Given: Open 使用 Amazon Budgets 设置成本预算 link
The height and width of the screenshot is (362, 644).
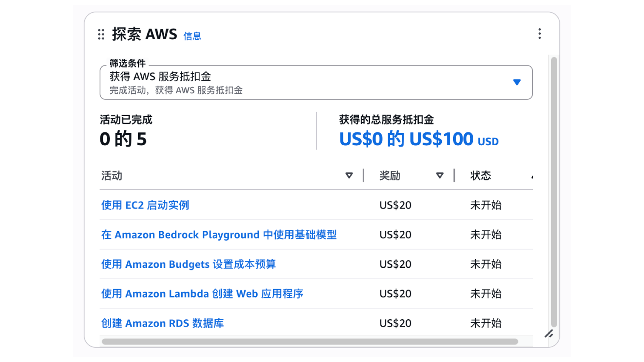Looking at the screenshot, I should click(x=188, y=264).
